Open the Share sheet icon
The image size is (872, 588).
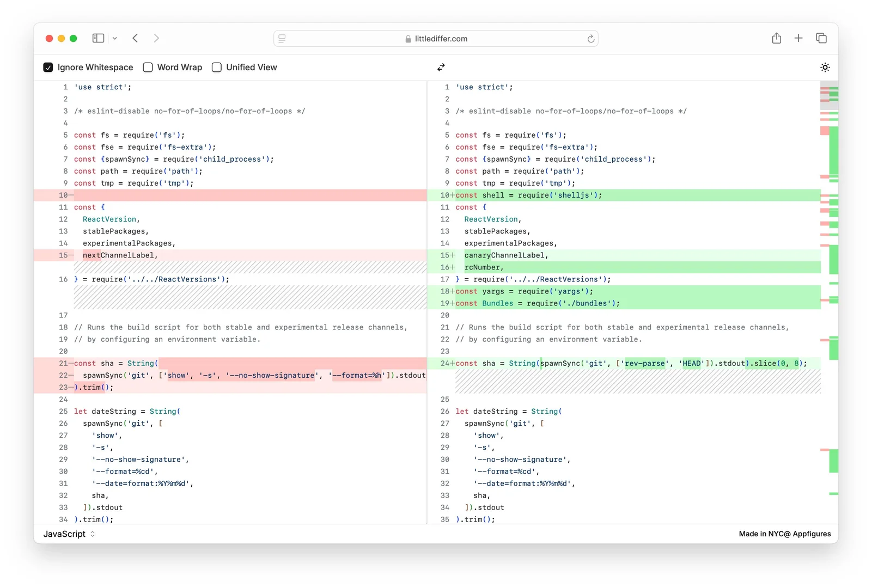click(x=777, y=38)
